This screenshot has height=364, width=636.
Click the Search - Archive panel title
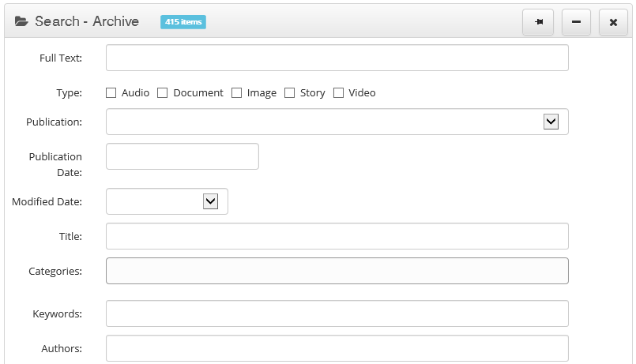[87, 21]
